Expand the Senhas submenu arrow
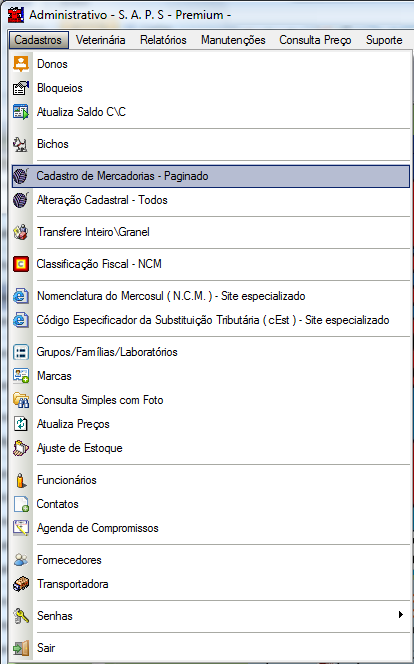The width and height of the screenshot is (414, 664). point(400,615)
